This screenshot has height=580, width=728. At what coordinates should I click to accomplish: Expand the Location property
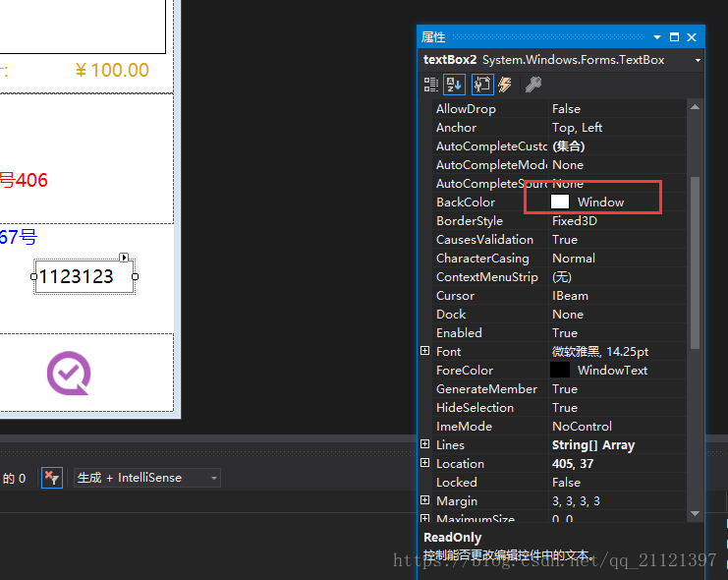[x=424, y=463]
